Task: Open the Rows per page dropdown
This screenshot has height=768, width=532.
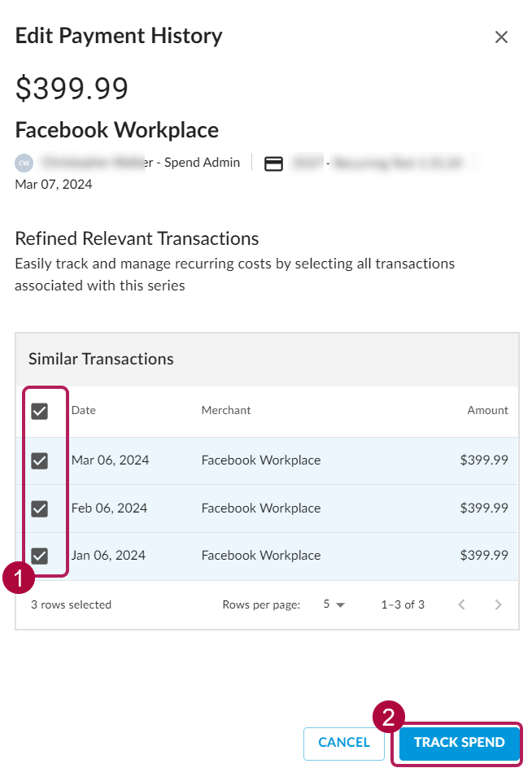Action: (x=334, y=605)
